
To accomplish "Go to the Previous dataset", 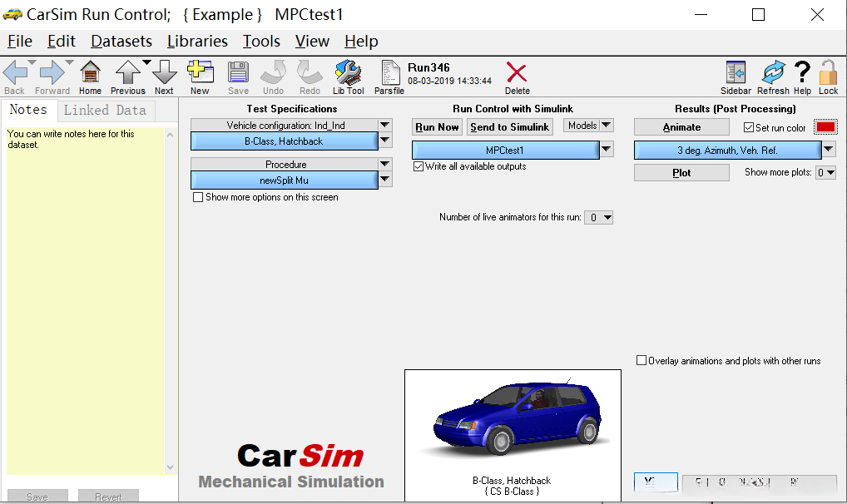I will click(x=127, y=73).
